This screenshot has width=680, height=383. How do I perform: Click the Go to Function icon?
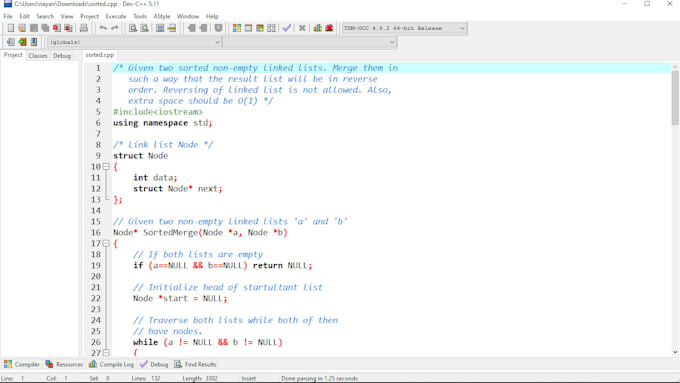coord(160,28)
